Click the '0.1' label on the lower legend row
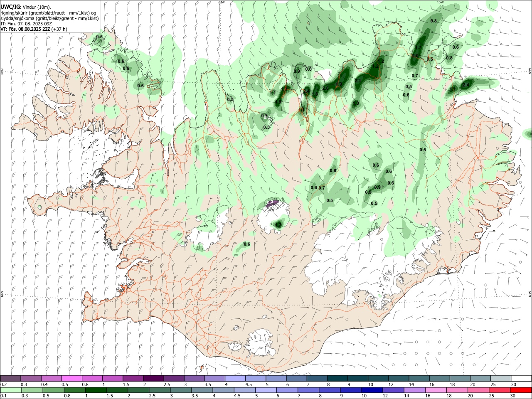Image resolution: width=532 pixels, height=399 pixels. pos(4,396)
